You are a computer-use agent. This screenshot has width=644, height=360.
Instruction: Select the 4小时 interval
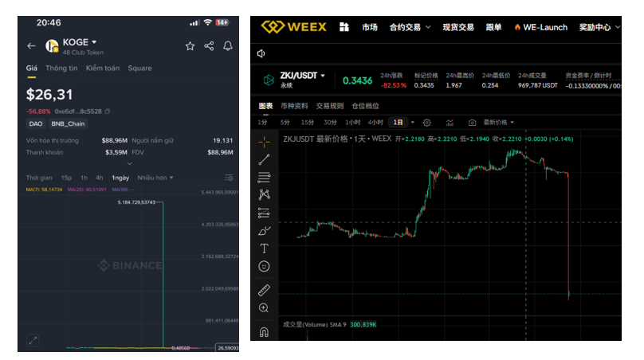375,123
